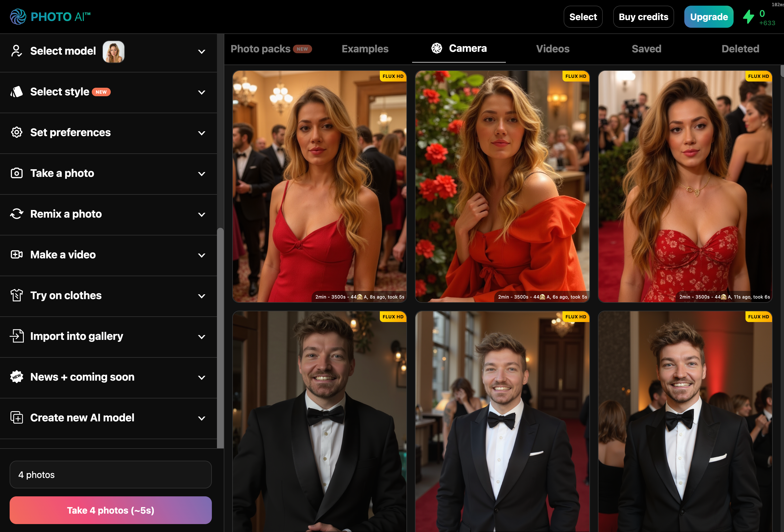The width and height of the screenshot is (784, 532).
Task: Expand the Try on clothes chevron
Action: pyautogui.click(x=201, y=296)
